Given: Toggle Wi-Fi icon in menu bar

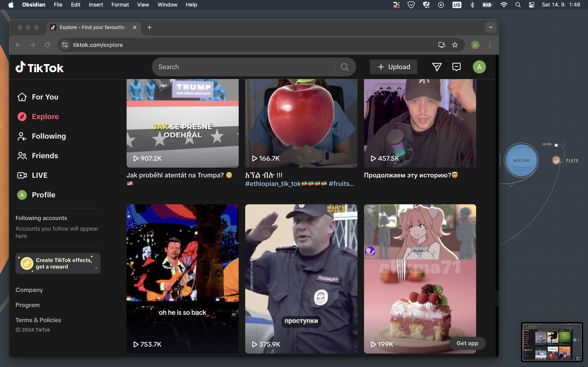Looking at the screenshot, I should pyautogui.click(x=504, y=5).
